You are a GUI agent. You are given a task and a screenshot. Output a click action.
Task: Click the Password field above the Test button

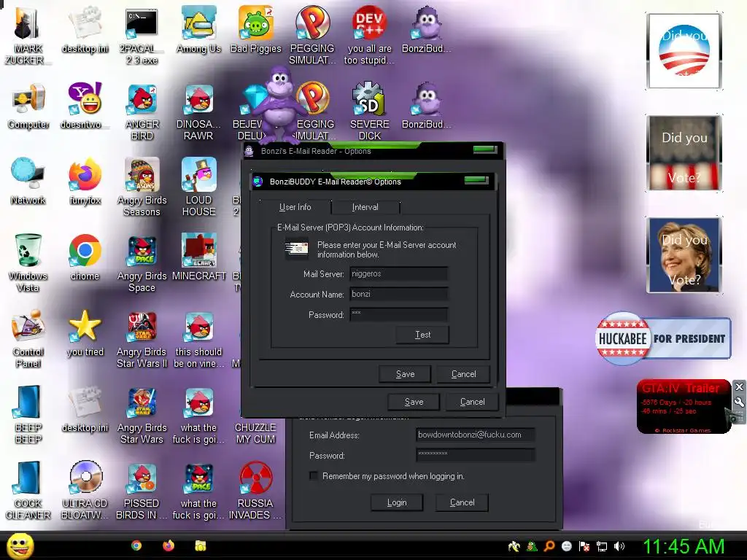coord(398,314)
